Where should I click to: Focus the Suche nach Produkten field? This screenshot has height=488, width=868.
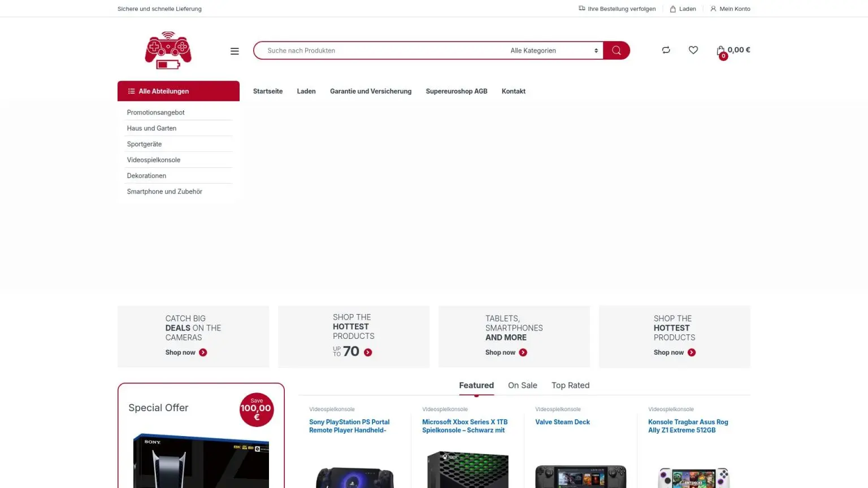pos(379,51)
